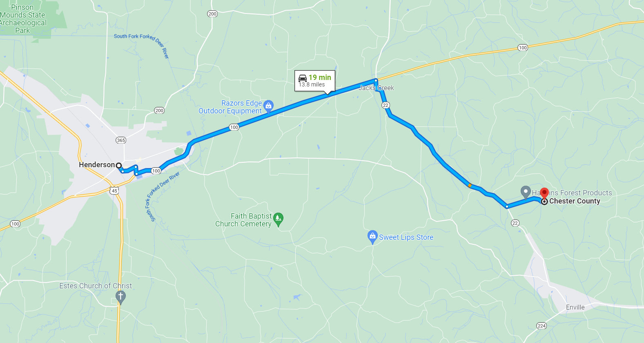
Task: Click the Chester County destination circle marker
Action: (x=544, y=201)
